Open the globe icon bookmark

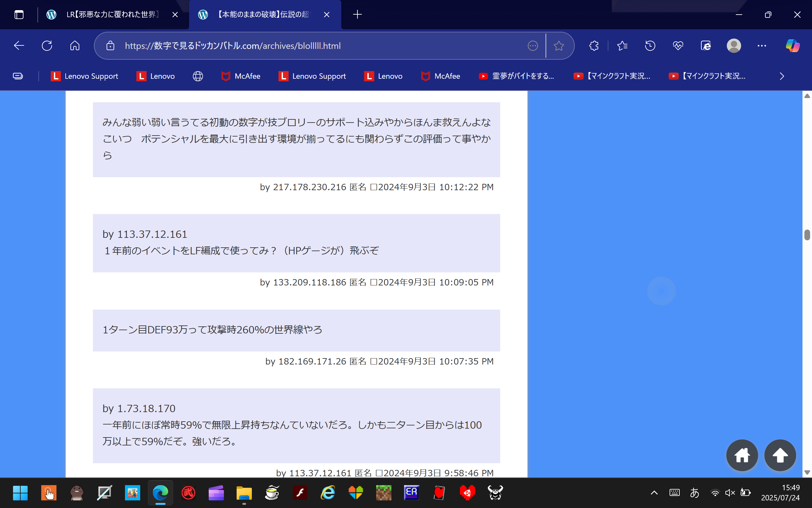(x=198, y=76)
